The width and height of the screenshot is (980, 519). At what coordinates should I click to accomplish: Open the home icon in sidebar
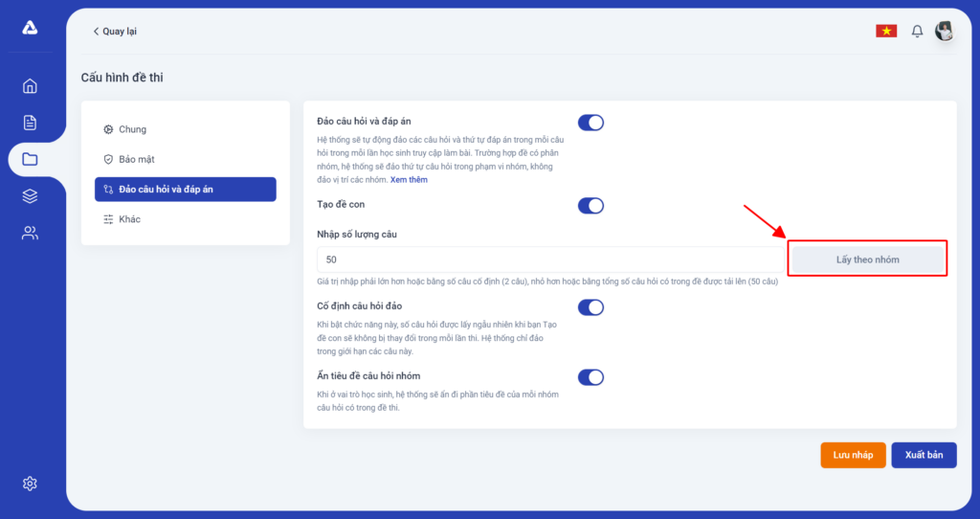(x=30, y=86)
